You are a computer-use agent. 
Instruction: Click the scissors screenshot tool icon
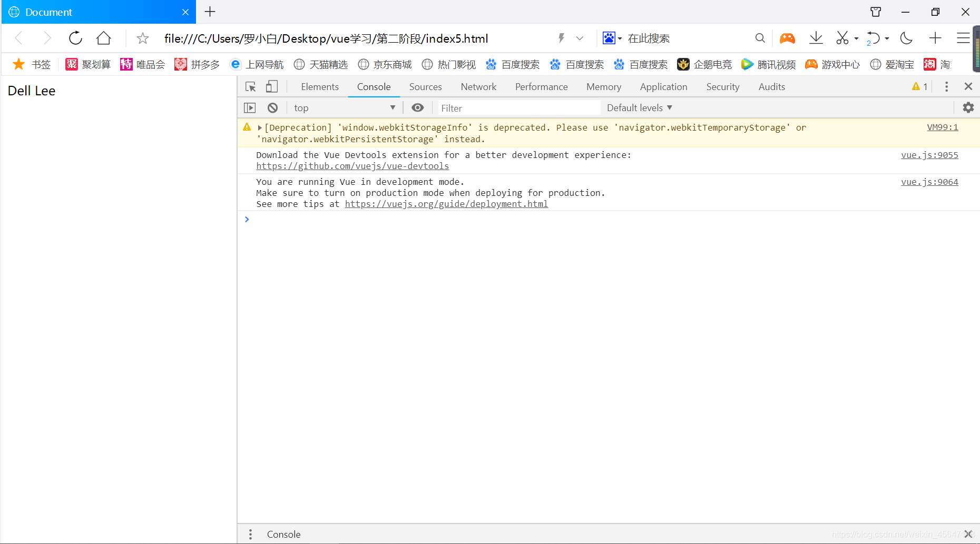tap(842, 38)
